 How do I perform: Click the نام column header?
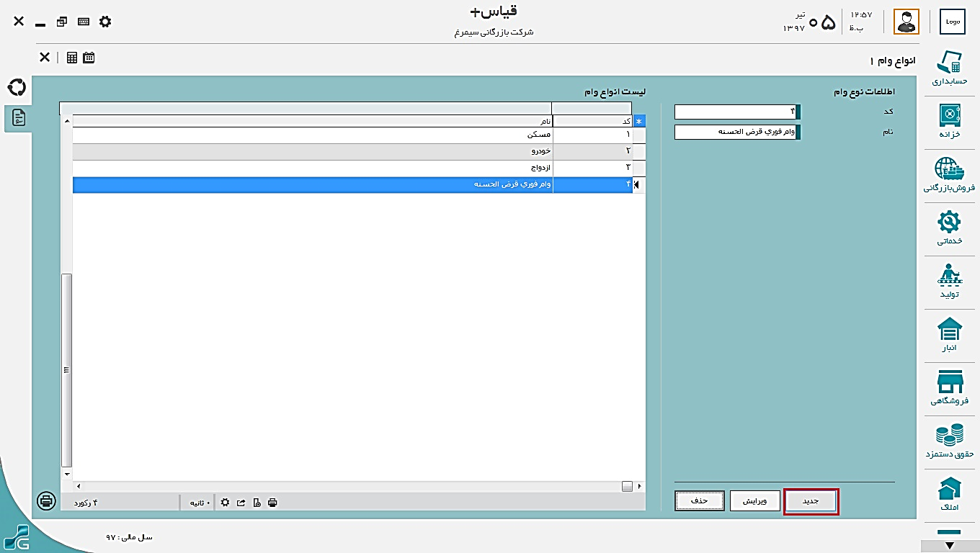coord(312,122)
